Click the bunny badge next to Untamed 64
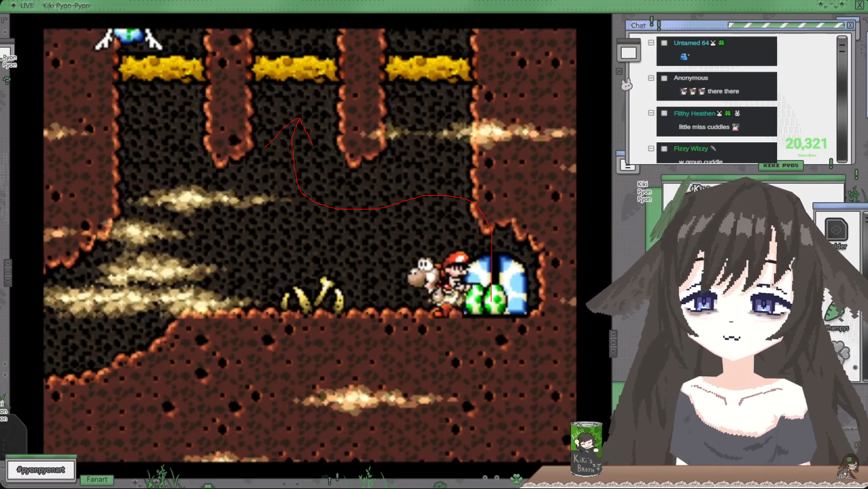The width and height of the screenshot is (868, 489). click(713, 43)
